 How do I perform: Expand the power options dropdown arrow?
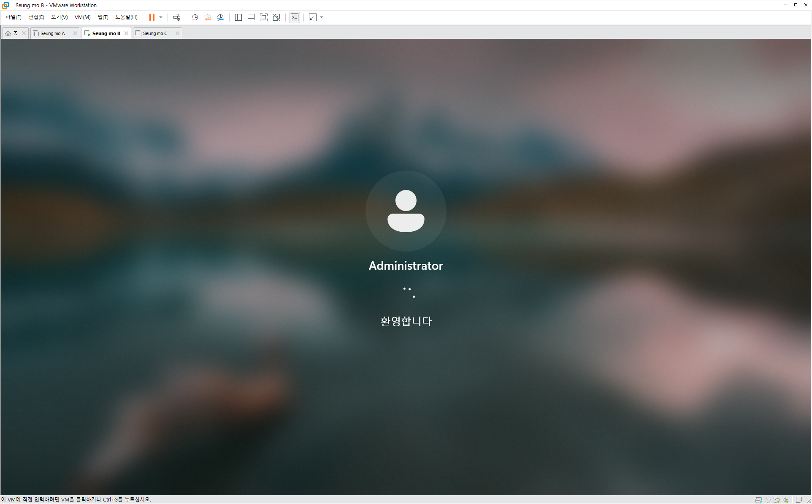coord(161,17)
